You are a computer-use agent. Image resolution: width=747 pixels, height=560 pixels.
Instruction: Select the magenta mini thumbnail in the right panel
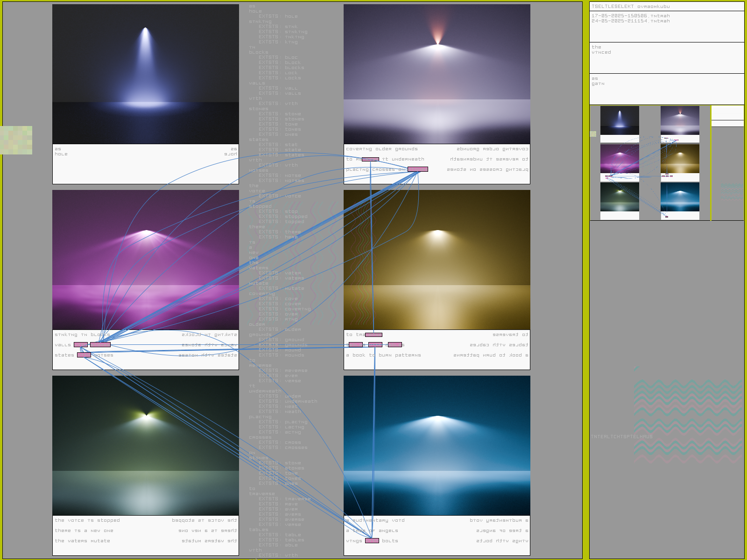coord(620,159)
